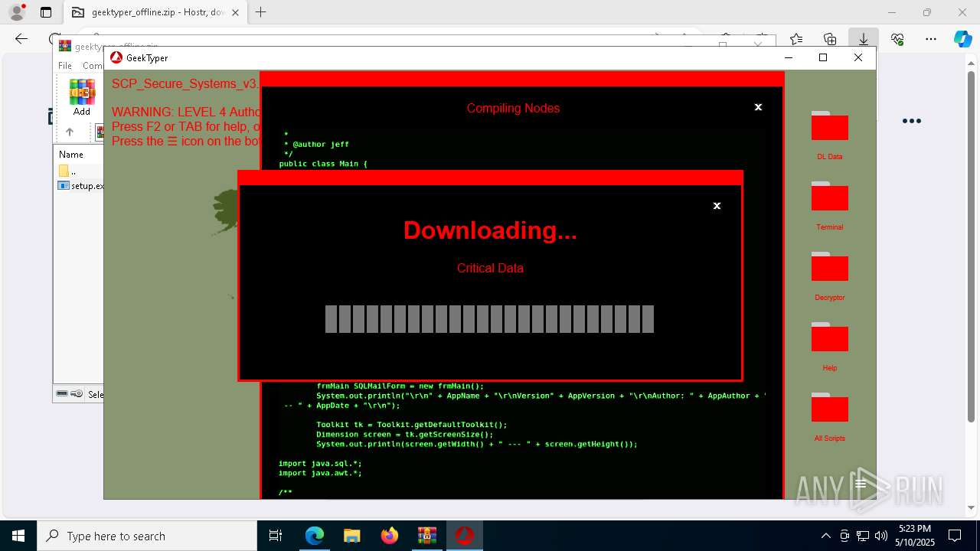Select setup.exe in WinRAR file list
The width and height of the screenshot is (980, 551).
click(80, 186)
